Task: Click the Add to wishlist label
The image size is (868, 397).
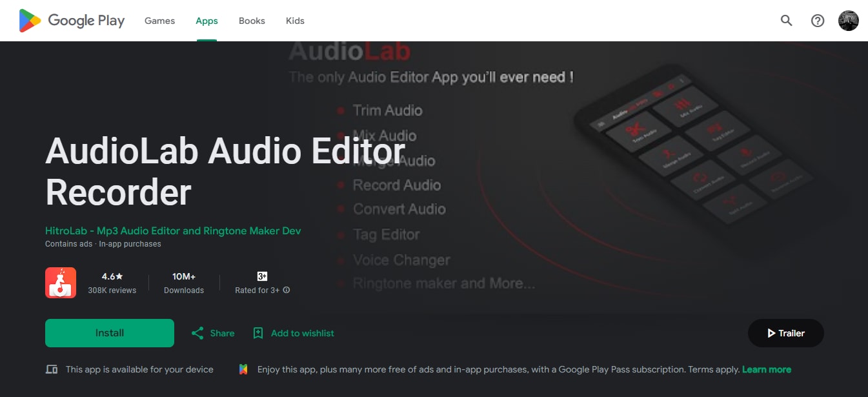Action: coord(303,333)
